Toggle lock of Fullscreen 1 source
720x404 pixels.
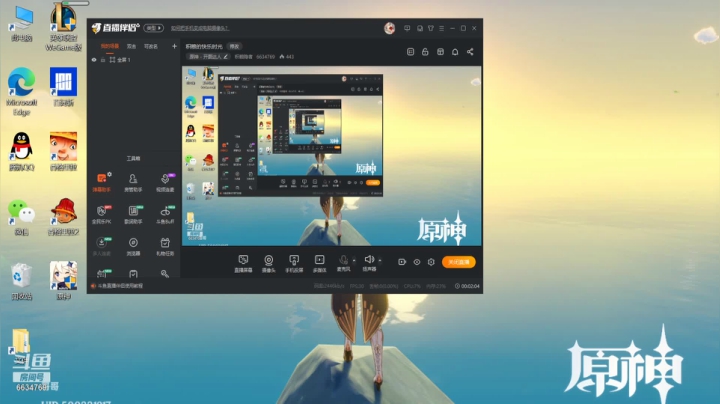103,60
